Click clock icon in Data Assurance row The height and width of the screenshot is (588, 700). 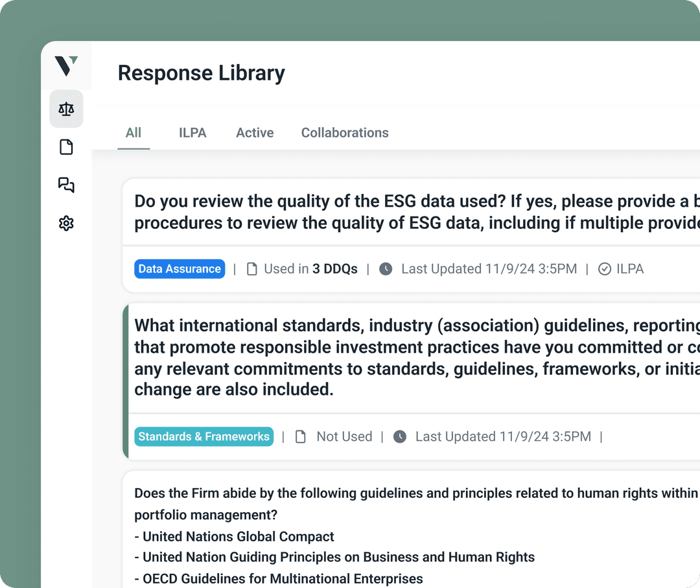386,269
